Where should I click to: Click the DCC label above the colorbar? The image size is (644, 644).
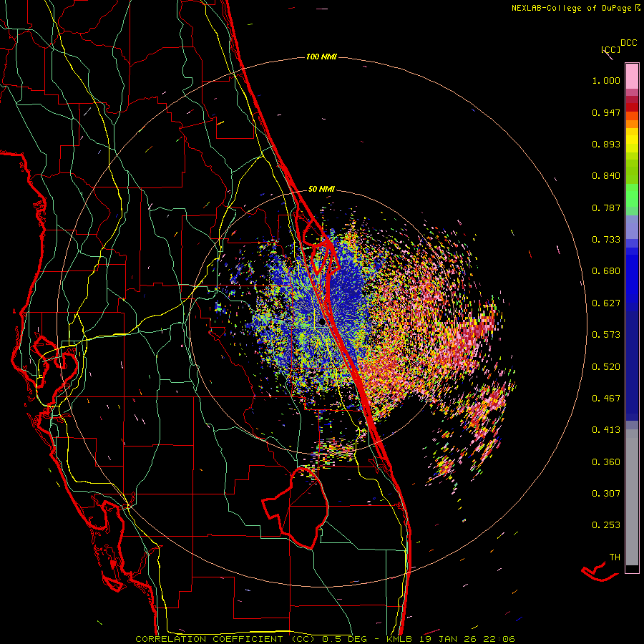tap(628, 43)
